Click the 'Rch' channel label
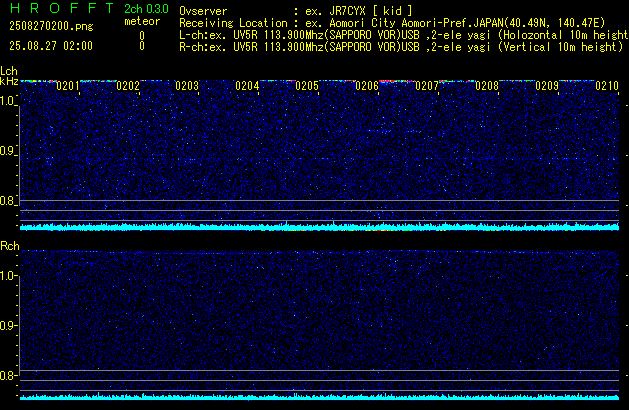Image resolution: width=629 pixels, height=410 pixels. pos(10,246)
